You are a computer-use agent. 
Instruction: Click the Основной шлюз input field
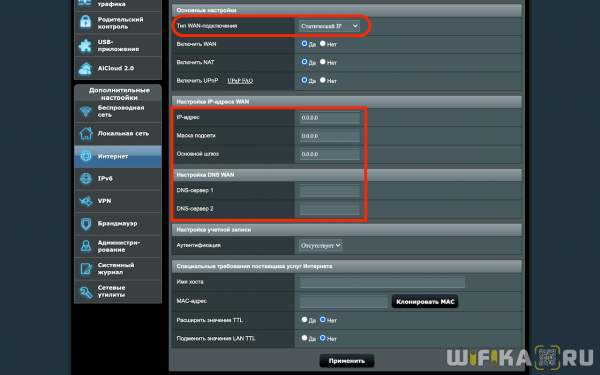coord(329,154)
